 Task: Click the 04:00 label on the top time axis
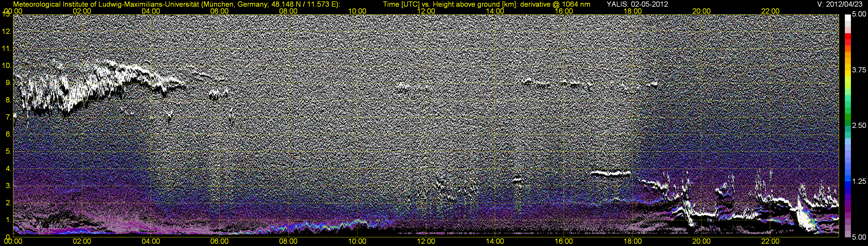click(151, 11)
